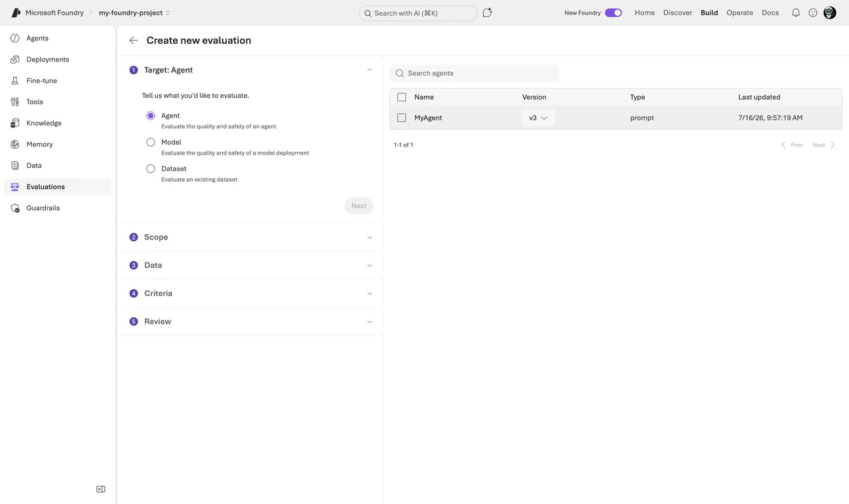Open the Docs tab
The image size is (849, 504).
(770, 13)
